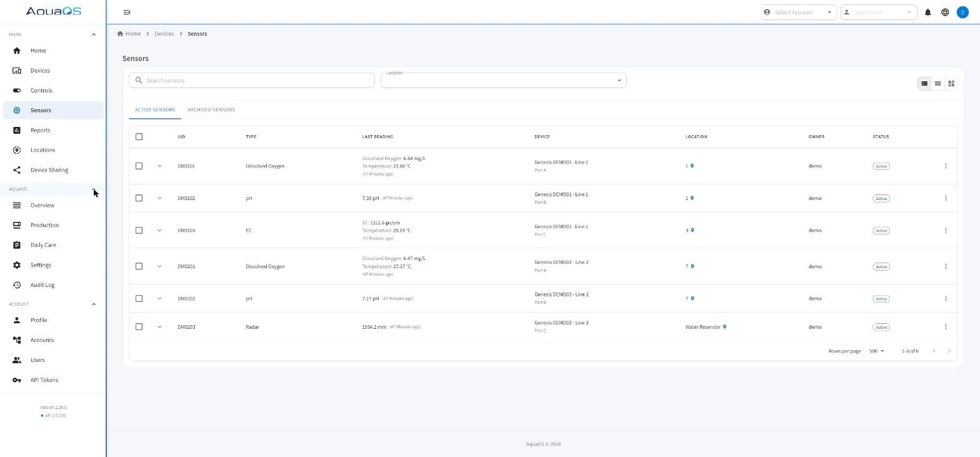Switch to the Archived Sensors tab
The width and height of the screenshot is (980, 457).
tap(211, 110)
